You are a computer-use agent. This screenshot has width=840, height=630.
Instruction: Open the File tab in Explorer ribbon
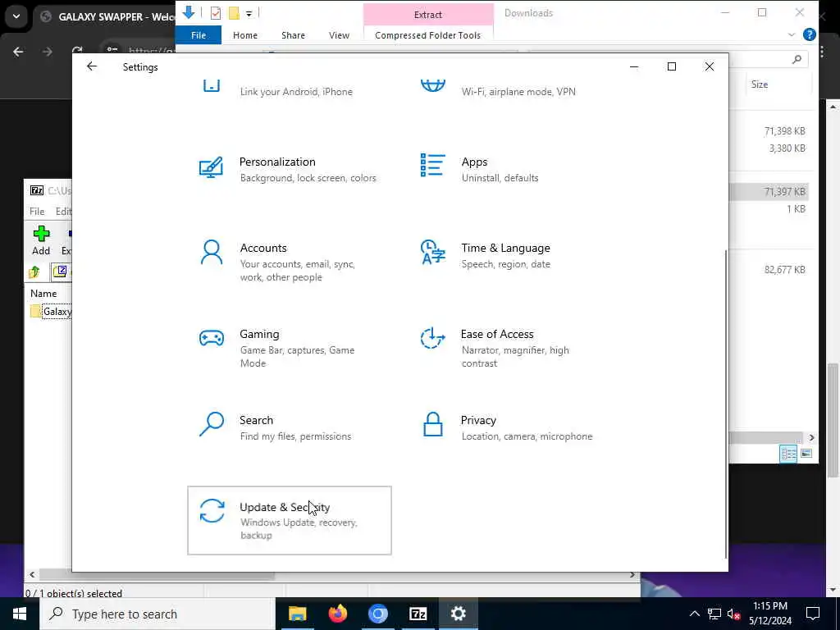click(x=199, y=35)
